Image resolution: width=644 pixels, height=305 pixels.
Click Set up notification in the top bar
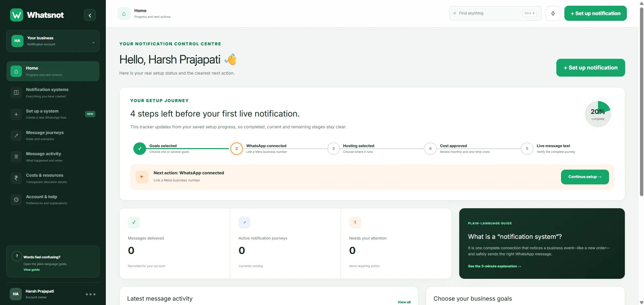click(x=595, y=13)
